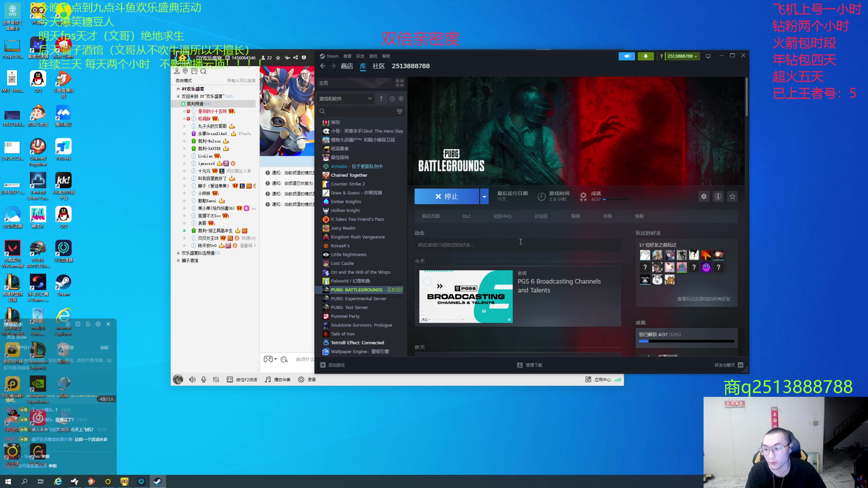This screenshot has width=868, height=488.
Task: Open Steam 查看 menu
Action: point(347,56)
